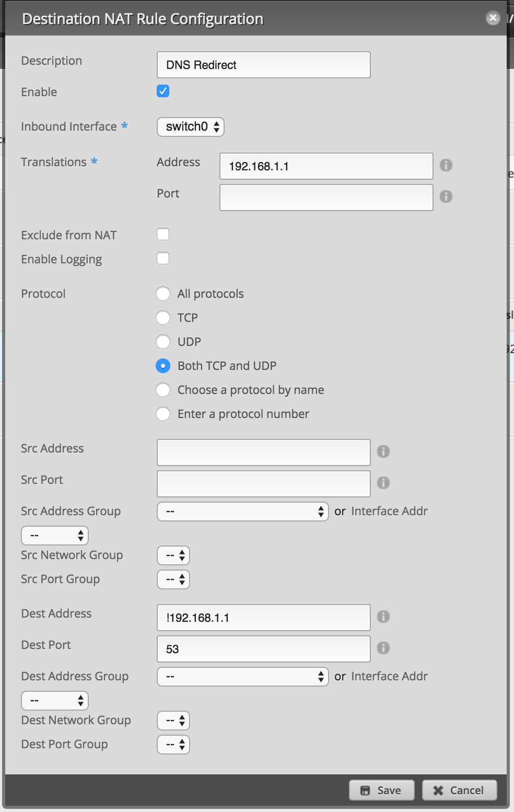Select the UDP protocol radio button

163,342
